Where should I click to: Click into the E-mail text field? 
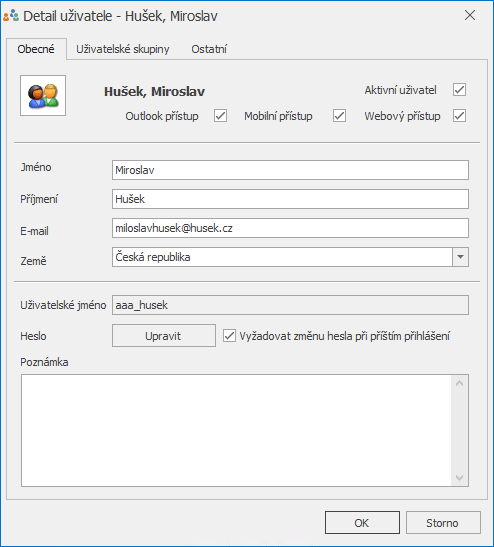[290, 228]
